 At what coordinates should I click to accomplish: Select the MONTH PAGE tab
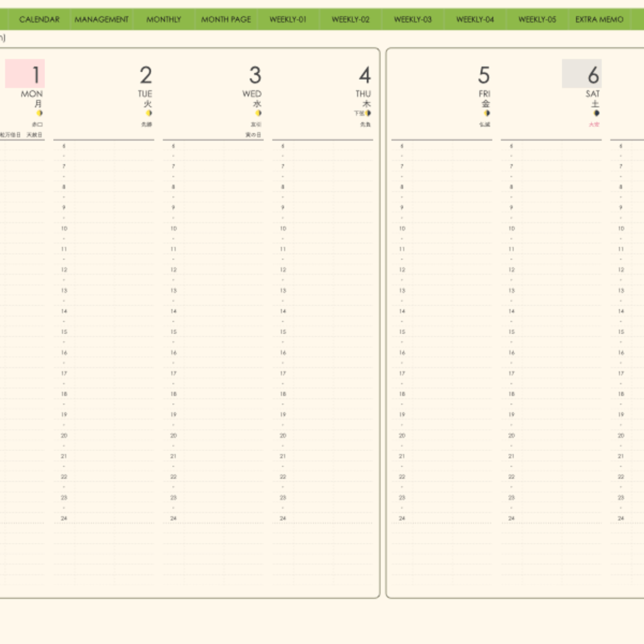point(226,20)
